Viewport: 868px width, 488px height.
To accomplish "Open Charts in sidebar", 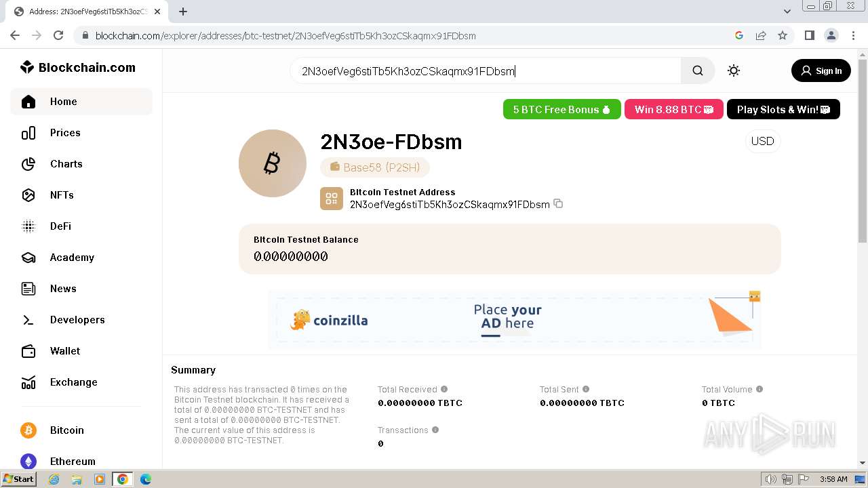I will [81, 164].
